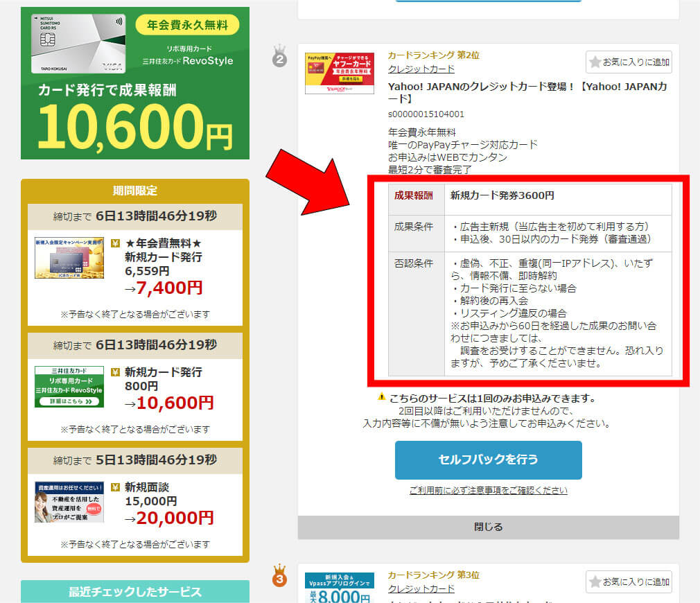
Task: Select 7,400円 limited-time offer price
Action: tap(169, 288)
